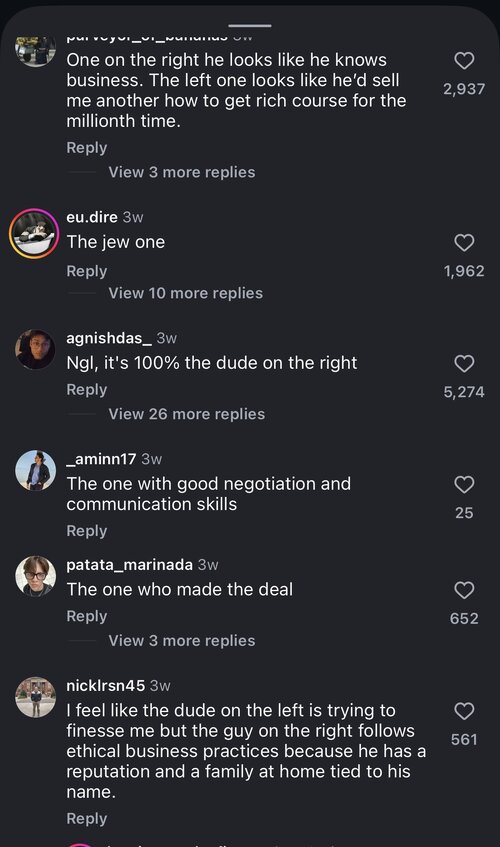This screenshot has width=500, height=847.
Task: Reply to agnishdas_'s comment
Action: [x=86, y=389]
